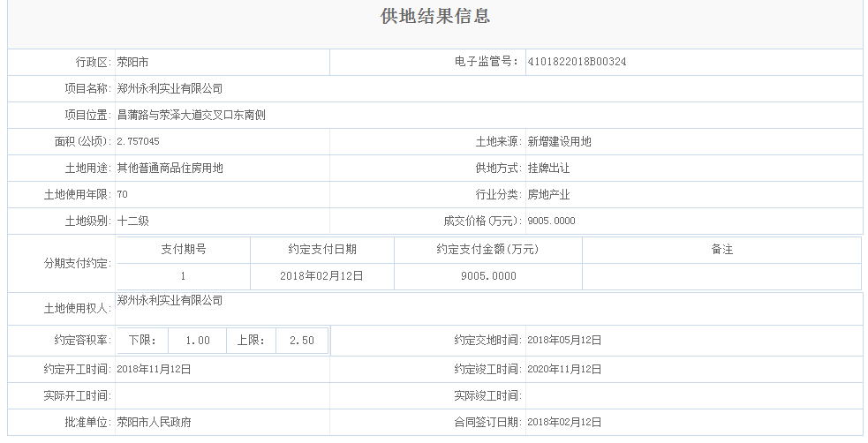Click the 土地来源 label
This screenshot has height=443, width=868.
coord(499,141)
